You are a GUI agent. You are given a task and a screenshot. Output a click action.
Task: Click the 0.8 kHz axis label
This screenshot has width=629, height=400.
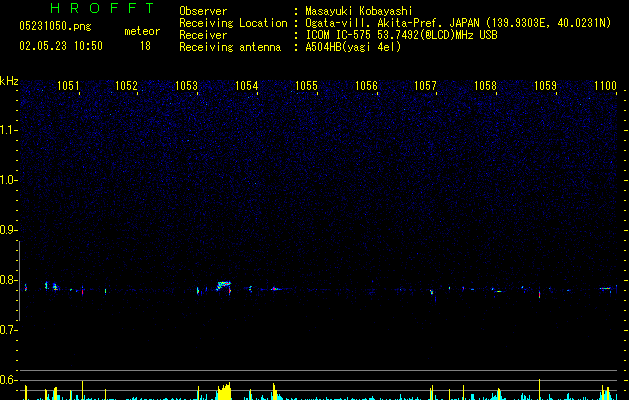[x=8, y=280]
